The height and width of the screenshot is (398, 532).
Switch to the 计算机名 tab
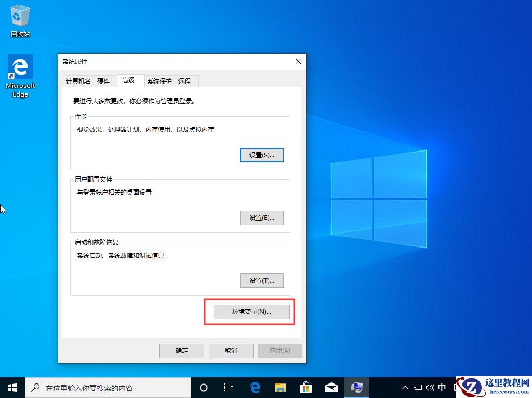tap(78, 81)
